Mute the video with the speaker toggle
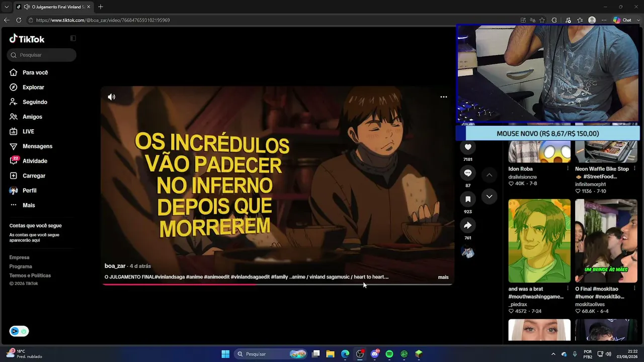This screenshot has height=362, width=644. pos(112,97)
